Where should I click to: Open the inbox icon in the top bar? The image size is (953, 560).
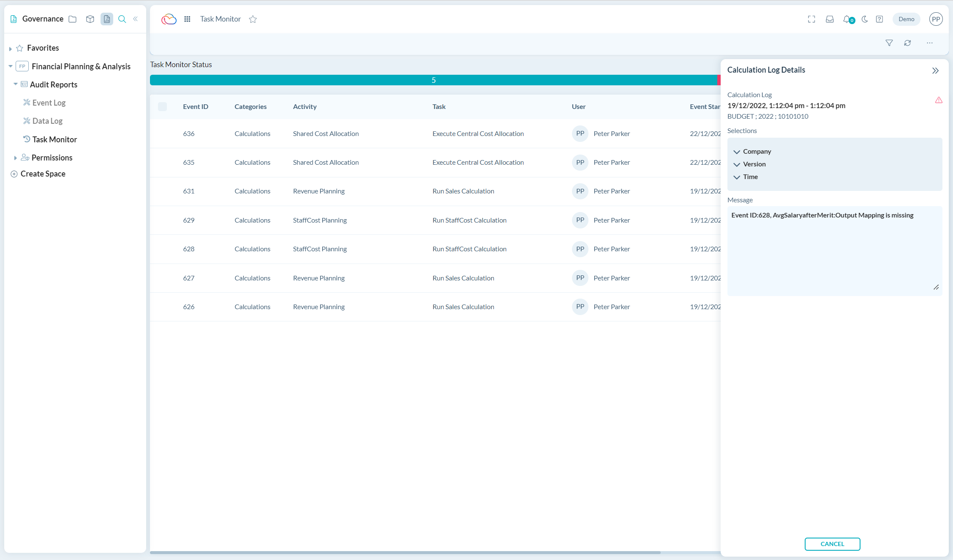pos(830,19)
